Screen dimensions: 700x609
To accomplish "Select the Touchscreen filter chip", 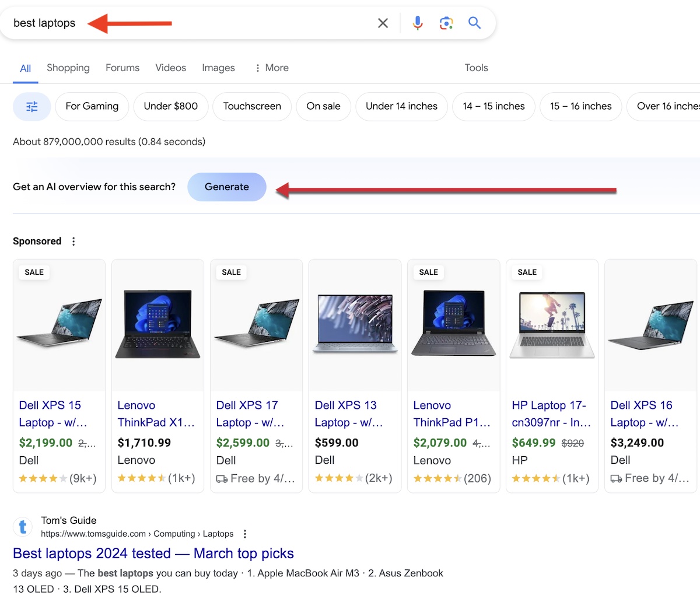I will pos(252,107).
